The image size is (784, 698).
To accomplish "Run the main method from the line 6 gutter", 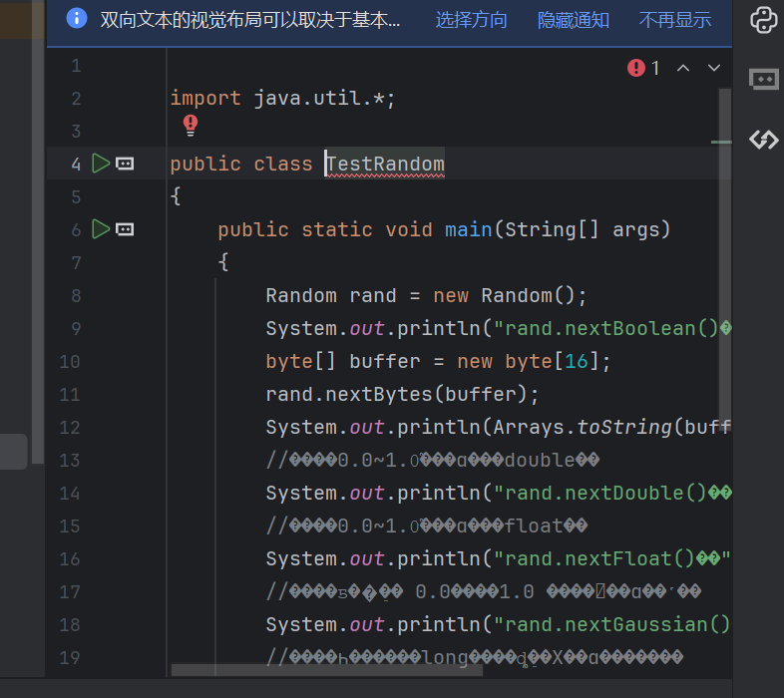I will (x=101, y=229).
